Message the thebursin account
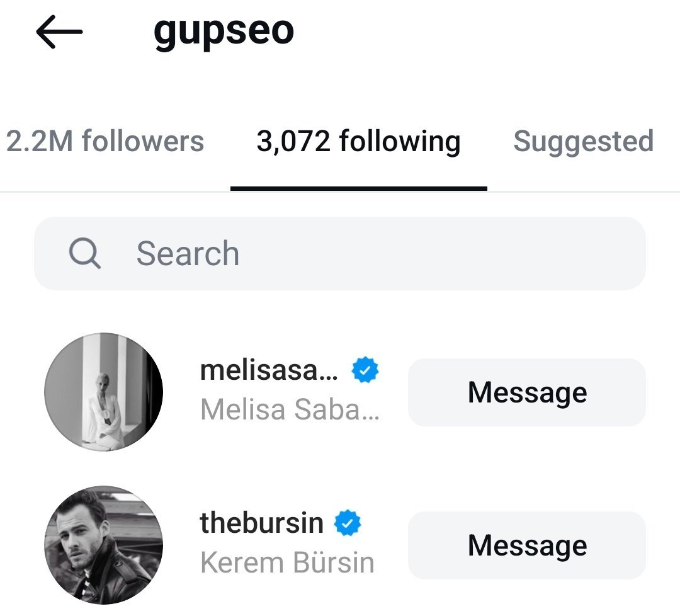 [x=527, y=545]
